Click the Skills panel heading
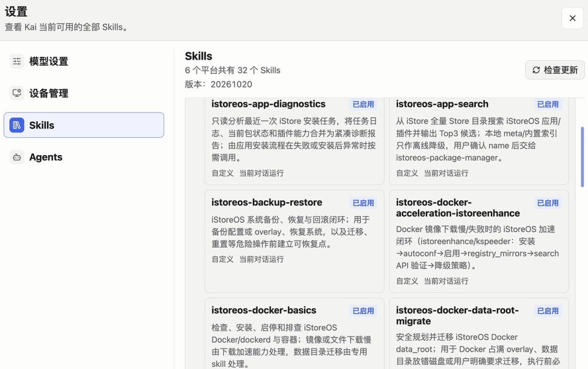This screenshot has height=369, width=588. tap(198, 56)
